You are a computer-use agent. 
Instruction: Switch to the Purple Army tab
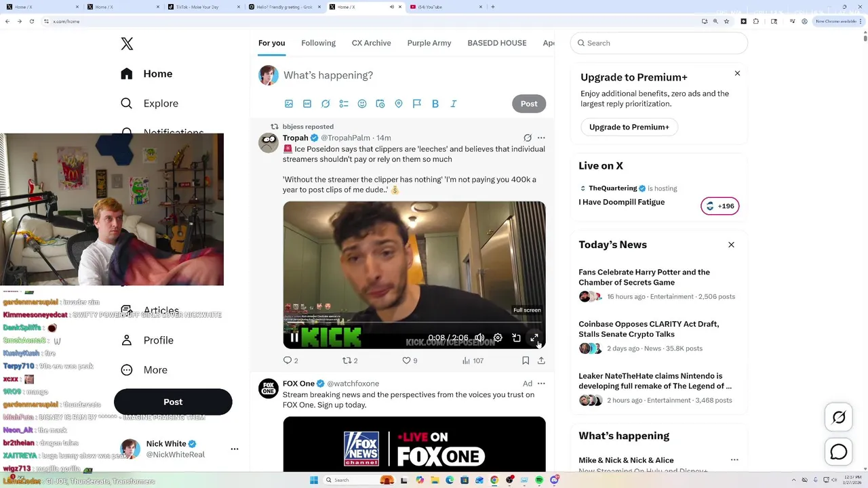point(429,43)
